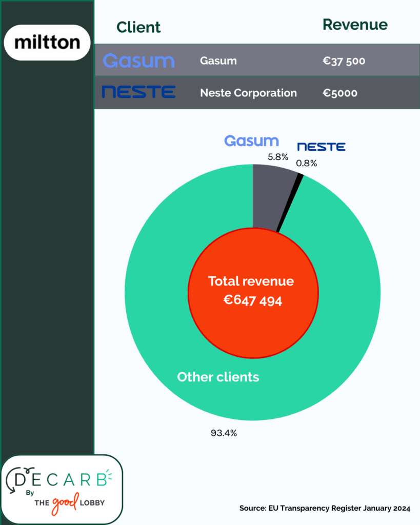Viewport: 420px width, 525px height.
Task: Open the Decarb by The Good Lobby logo
Action: coord(62,489)
